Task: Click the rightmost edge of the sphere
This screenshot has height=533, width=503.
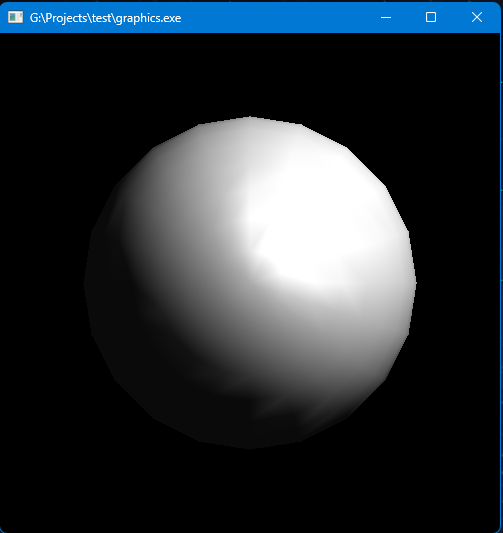Action: [415, 283]
